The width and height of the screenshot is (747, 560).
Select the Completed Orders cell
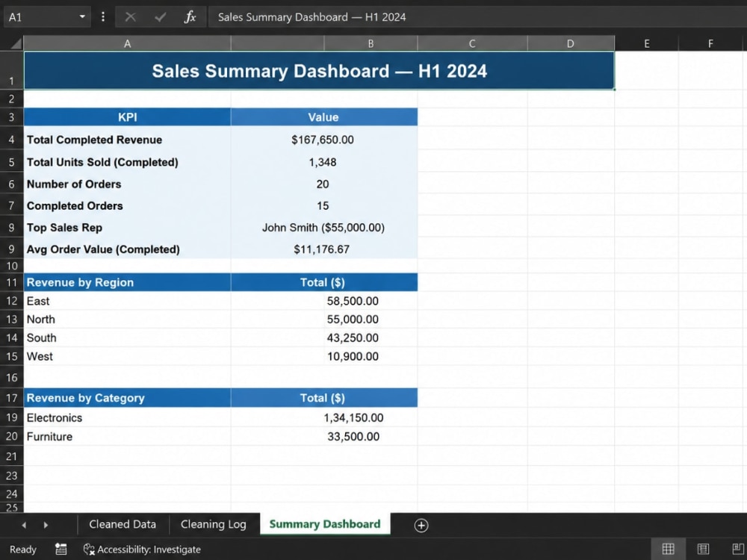click(x=127, y=206)
